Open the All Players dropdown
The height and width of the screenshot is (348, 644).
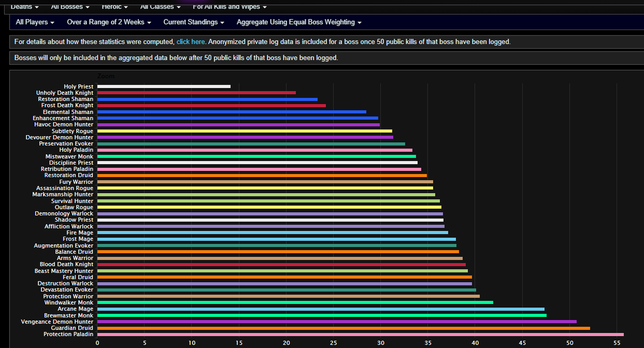[35, 22]
